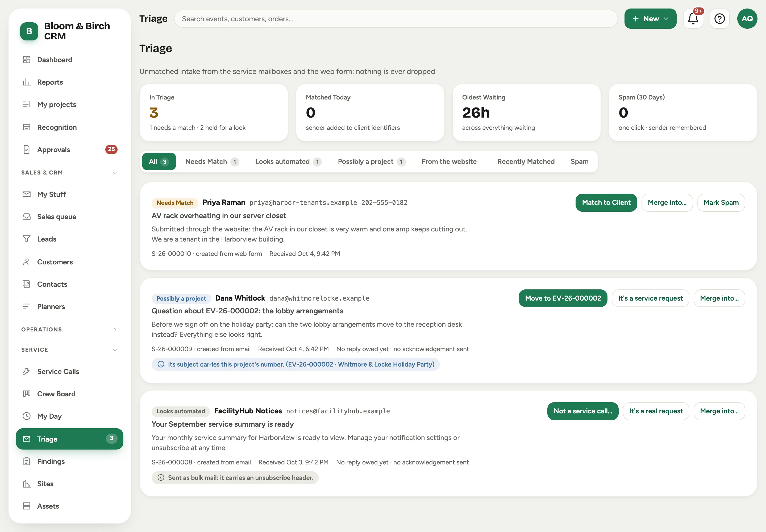Click the My projects icon
Viewport: 766px width, 532px height.
pos(26,104)
